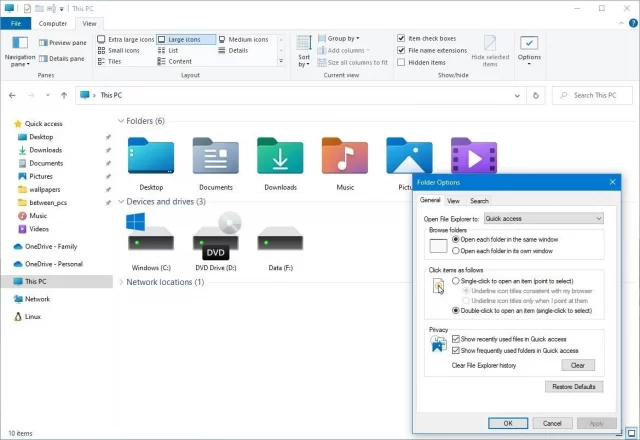
Task: Choose Medium icons layout
Action: point(243,39)
